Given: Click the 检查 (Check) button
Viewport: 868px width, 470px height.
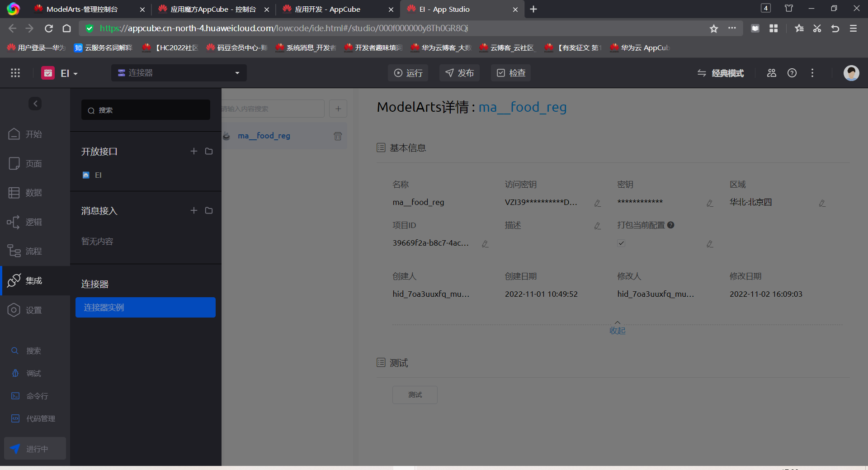Looking at the screenshot, I should point(511,73).
